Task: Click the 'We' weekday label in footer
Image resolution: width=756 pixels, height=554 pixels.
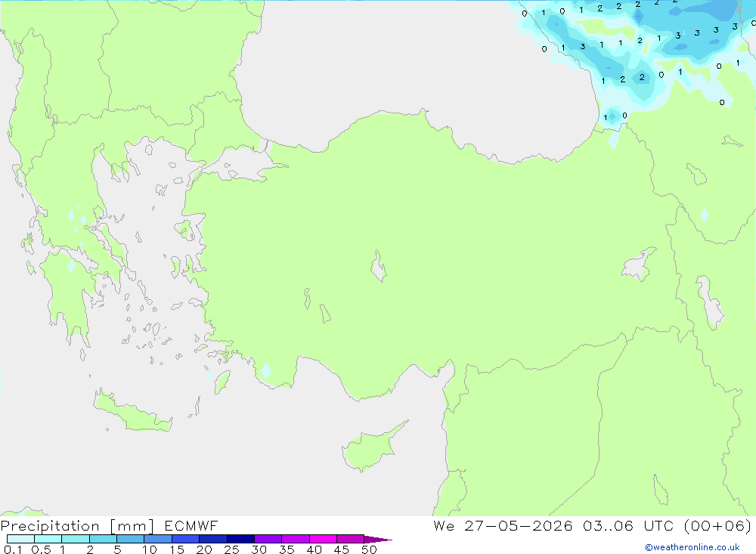Action: click(x=444, y=525)
